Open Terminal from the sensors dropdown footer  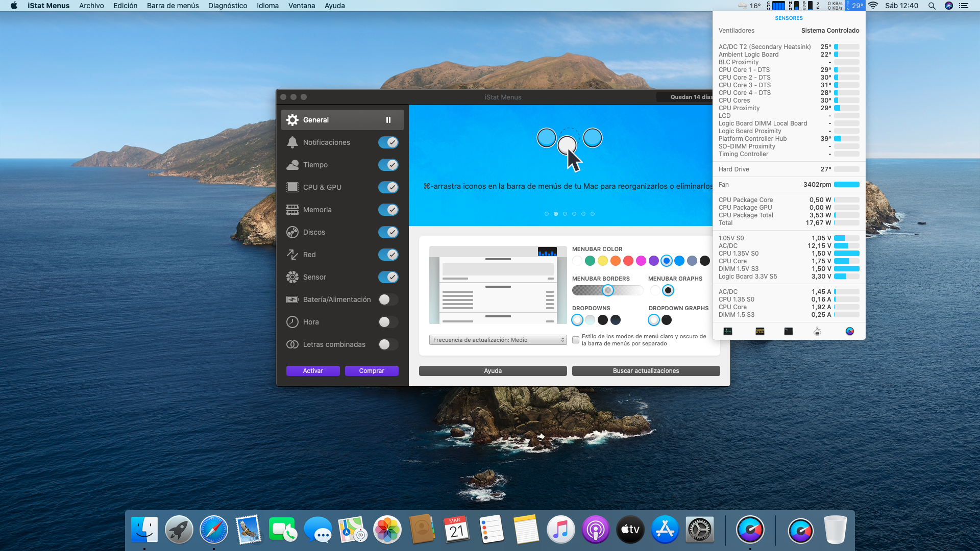(789, 331)
